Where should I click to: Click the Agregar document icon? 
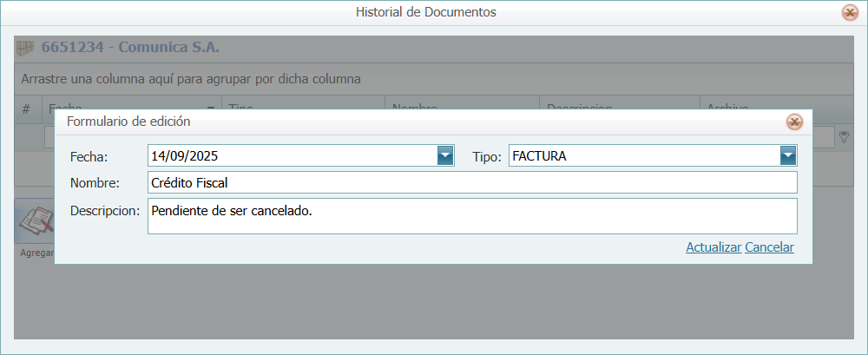click(35, 222)
